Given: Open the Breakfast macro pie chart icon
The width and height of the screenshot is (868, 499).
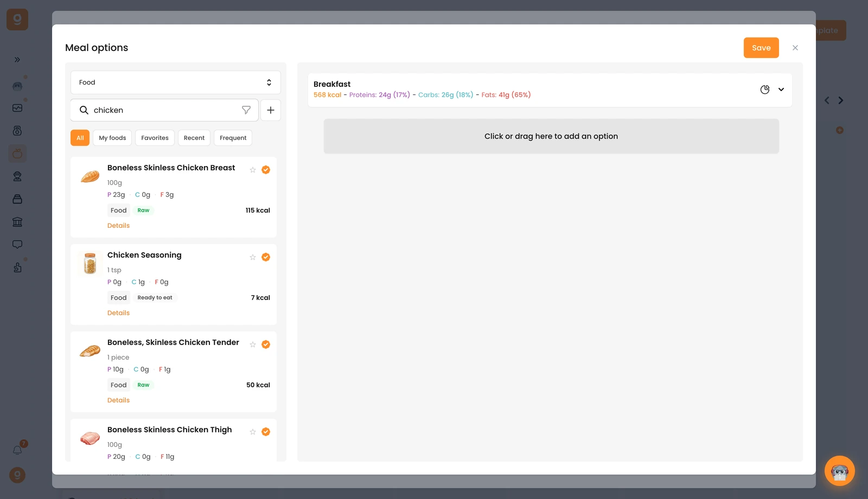Looking at the screenshot, I should pyautogui.click(x=765, y=89).
